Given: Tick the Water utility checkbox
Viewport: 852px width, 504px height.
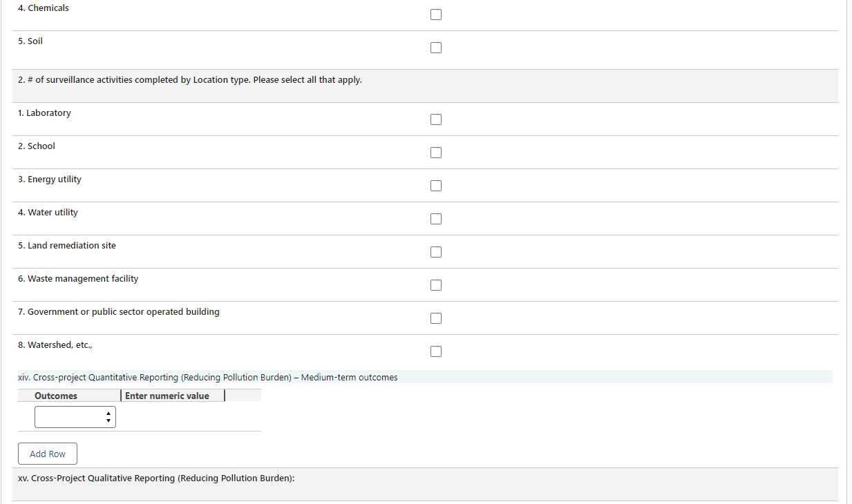Looking at the screenshot, I should pyautogui.click(x=435, y=219).
